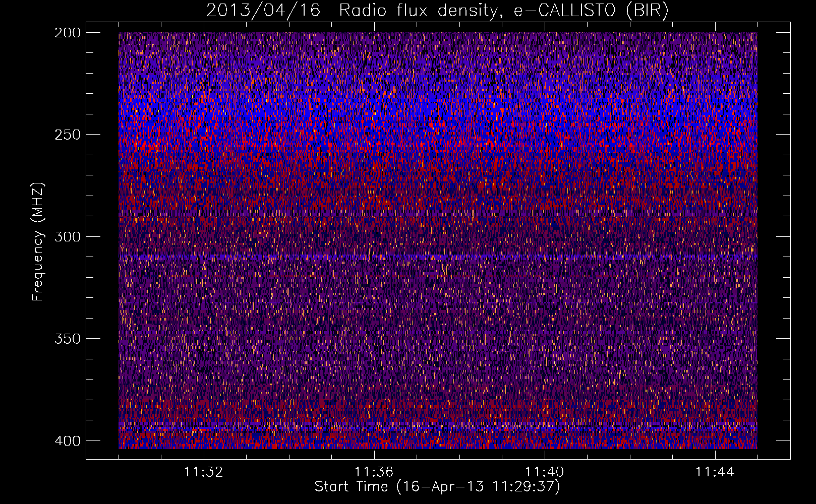Click the 11:44 time tick label

[x=715, y=472]
